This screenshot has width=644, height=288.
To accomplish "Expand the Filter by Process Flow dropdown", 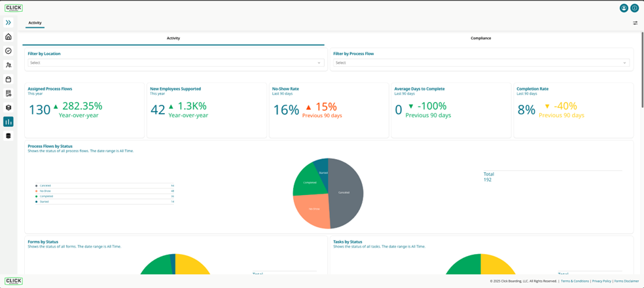I will click(x=481, y=63).
